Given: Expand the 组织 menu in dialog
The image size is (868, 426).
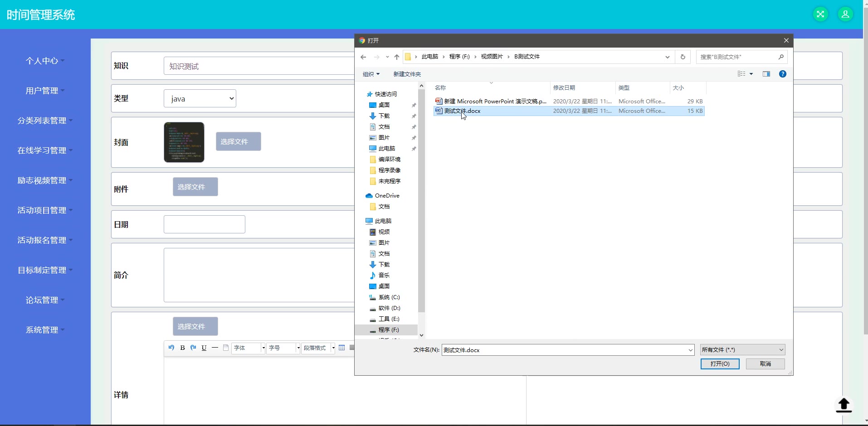Looking at the screenshot, I should [371, 74].
